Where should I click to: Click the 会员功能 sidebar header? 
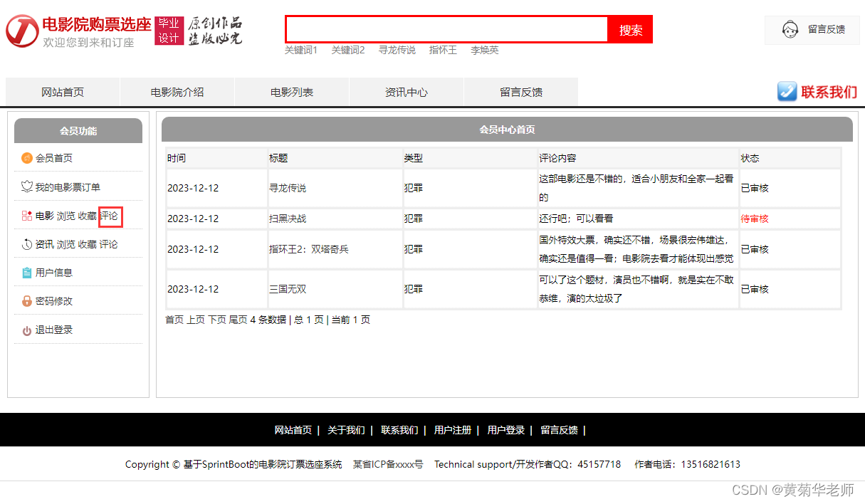78,131
